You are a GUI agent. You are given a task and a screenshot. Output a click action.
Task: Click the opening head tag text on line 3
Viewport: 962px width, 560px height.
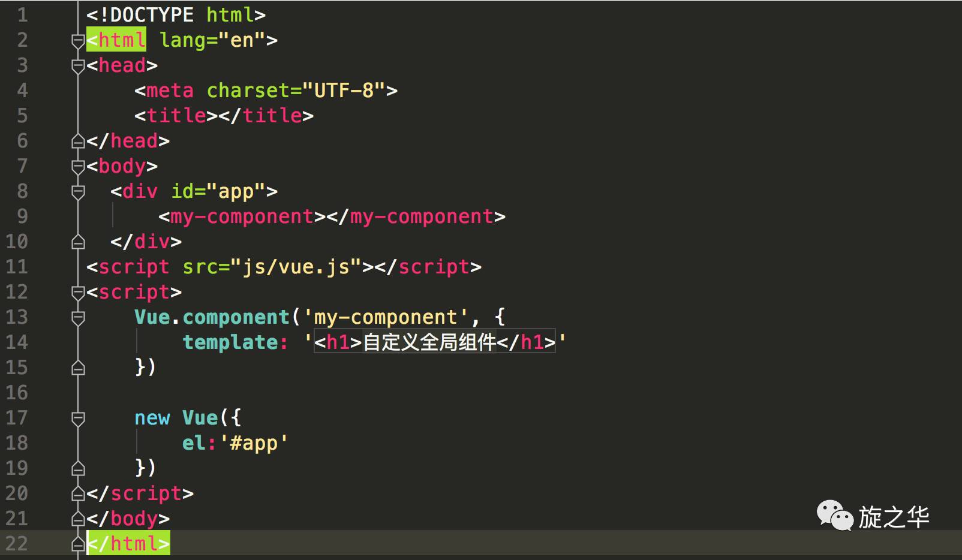click(x=122, y=65)
